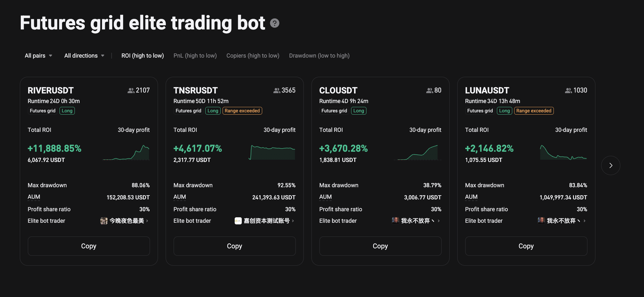Click the copiers count icon on RIVERUSDT card
The image size is (644, 297).
(130, 90)
